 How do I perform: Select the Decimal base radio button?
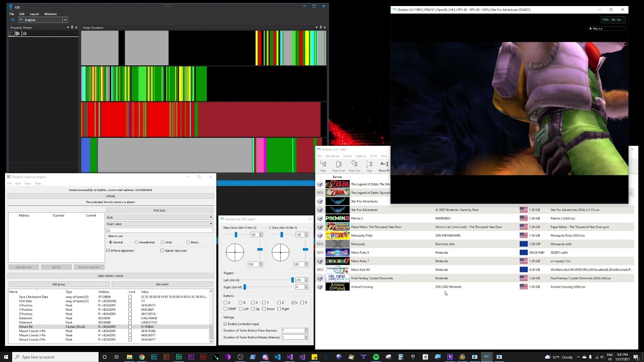click(111, 242)
